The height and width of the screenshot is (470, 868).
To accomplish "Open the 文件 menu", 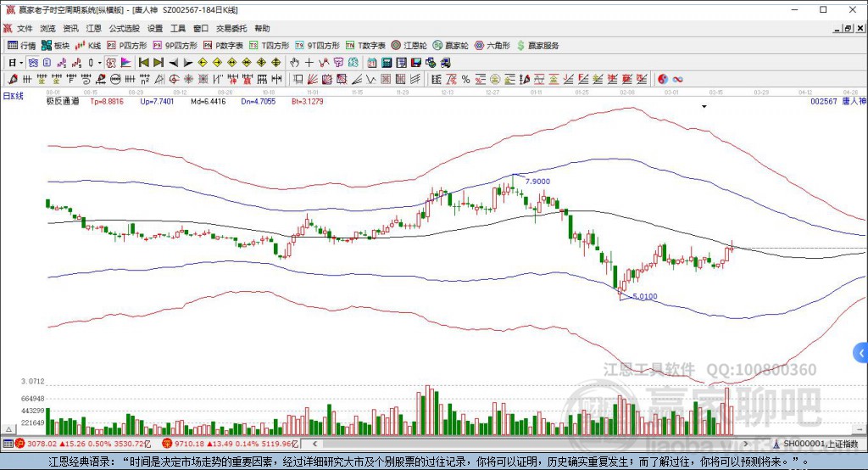I will [25, 28].
